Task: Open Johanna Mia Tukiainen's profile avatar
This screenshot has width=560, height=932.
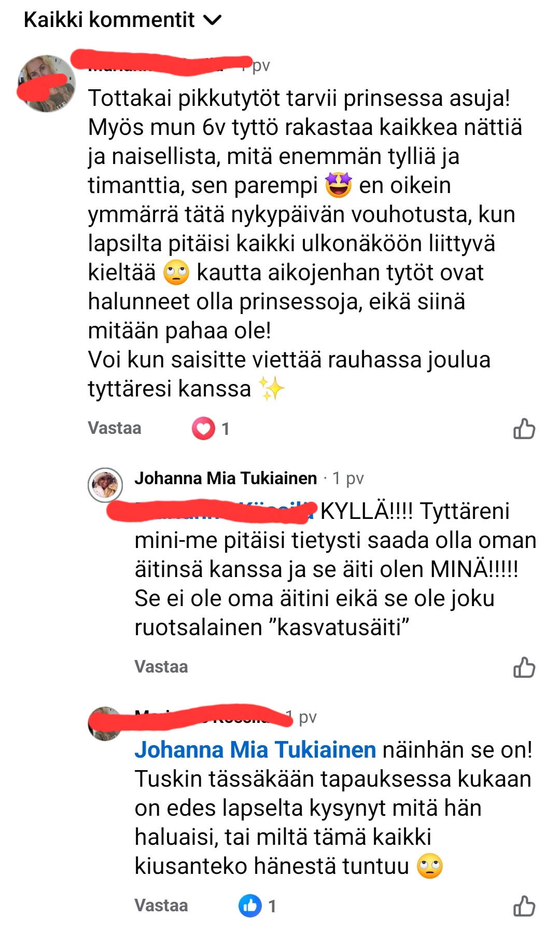Action: pos(105,485)
